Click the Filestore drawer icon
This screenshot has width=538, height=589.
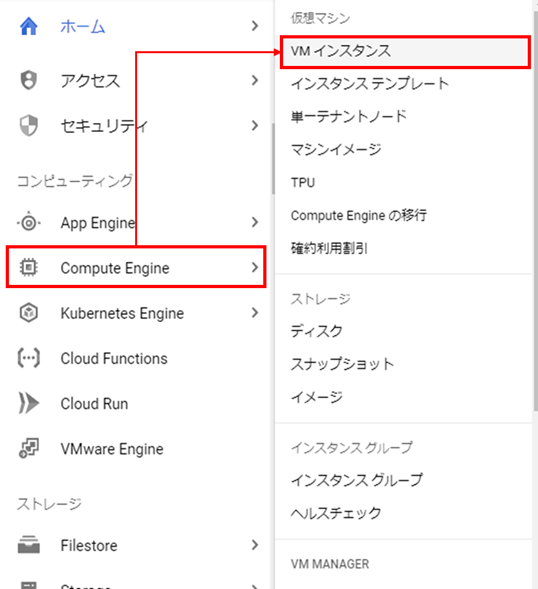pos(29,545)
